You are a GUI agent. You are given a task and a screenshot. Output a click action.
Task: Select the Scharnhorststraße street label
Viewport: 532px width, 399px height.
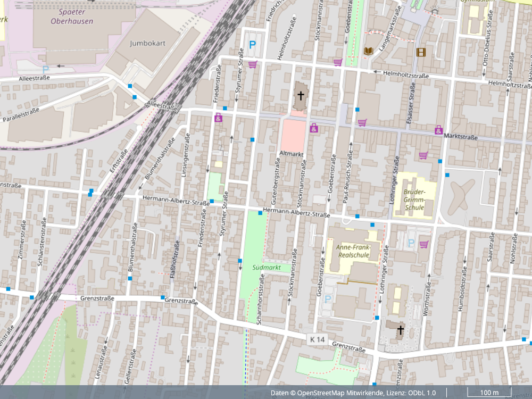point(260,299)
